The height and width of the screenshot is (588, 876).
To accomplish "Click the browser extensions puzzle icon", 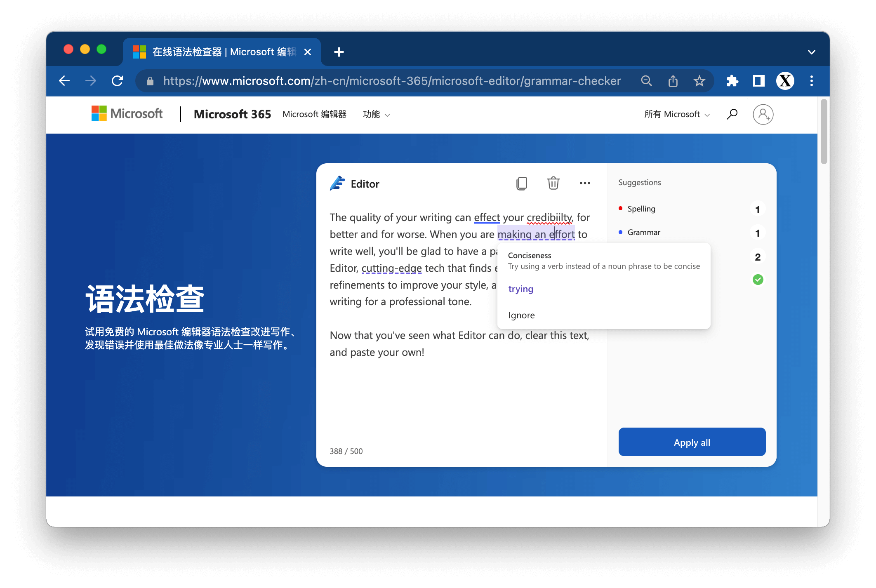I will click(x=732, y=81).
